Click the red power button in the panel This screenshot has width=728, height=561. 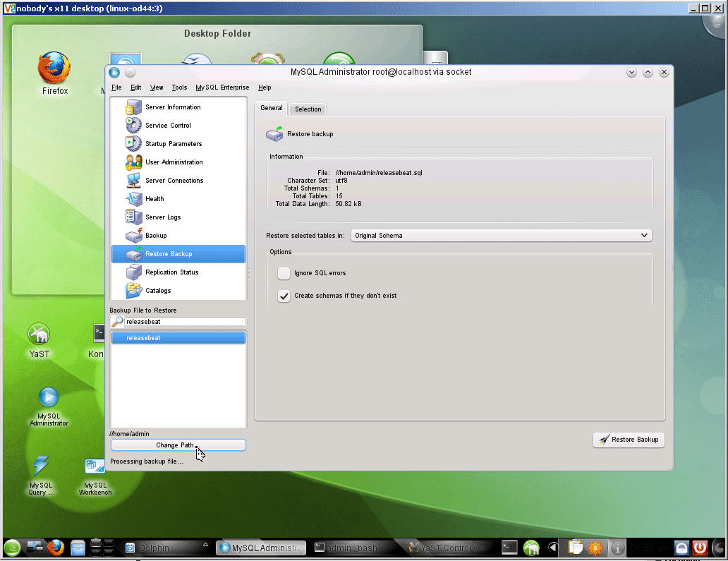700,548
